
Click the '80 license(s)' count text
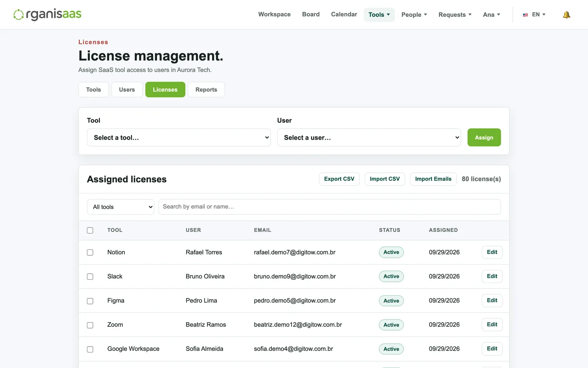click(x=481, y=179)
